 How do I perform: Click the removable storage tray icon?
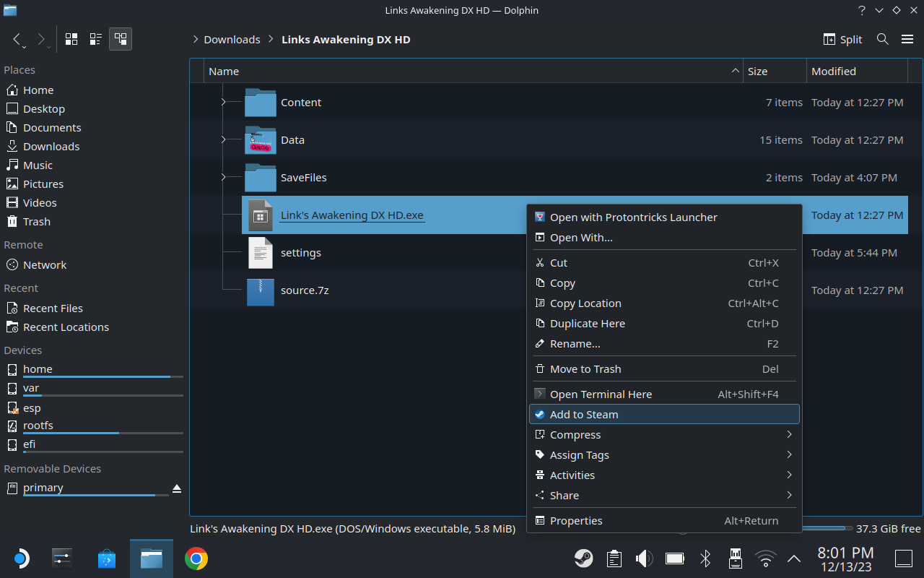[736, 558]
